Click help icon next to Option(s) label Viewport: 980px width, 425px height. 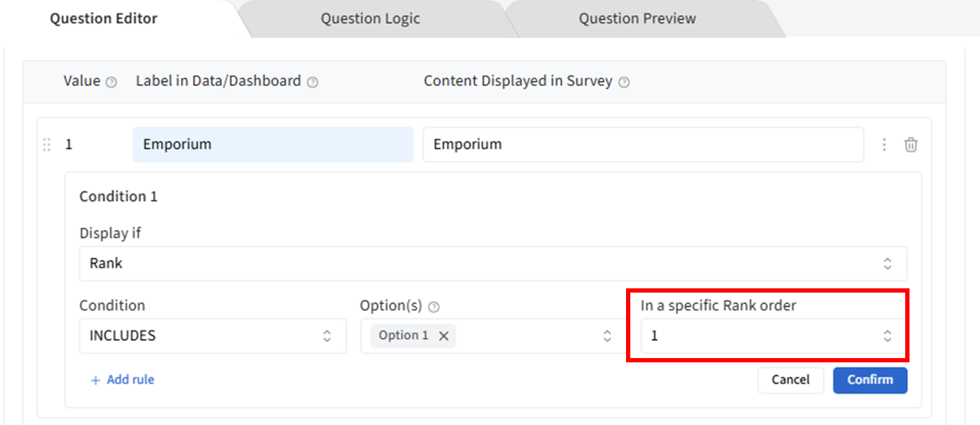coord(434,307)
